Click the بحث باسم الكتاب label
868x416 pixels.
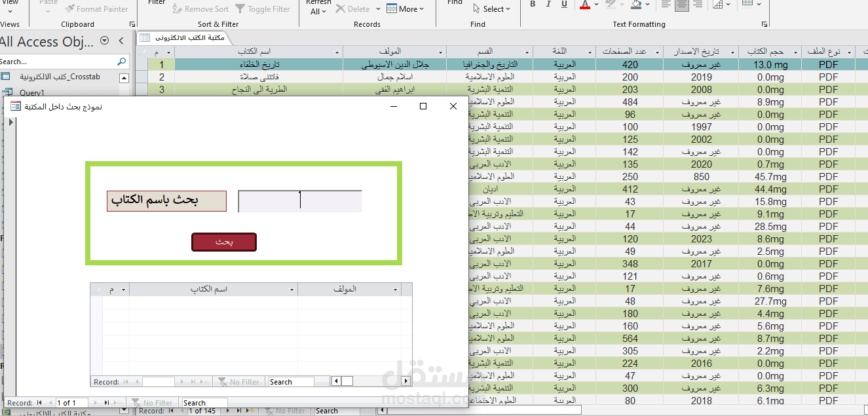(166, 201)
